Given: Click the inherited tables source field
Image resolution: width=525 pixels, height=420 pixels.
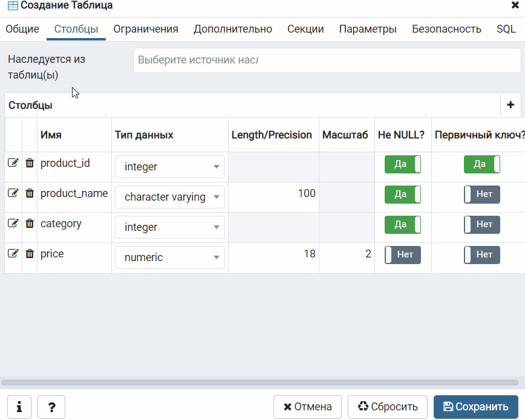Looking at the screenshot, I should (327, 60).
